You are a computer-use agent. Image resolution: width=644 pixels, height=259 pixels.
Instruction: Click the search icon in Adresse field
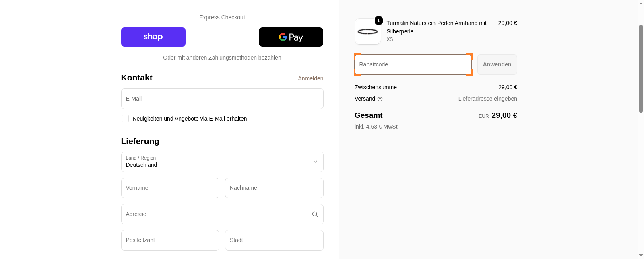coord(315,214)
